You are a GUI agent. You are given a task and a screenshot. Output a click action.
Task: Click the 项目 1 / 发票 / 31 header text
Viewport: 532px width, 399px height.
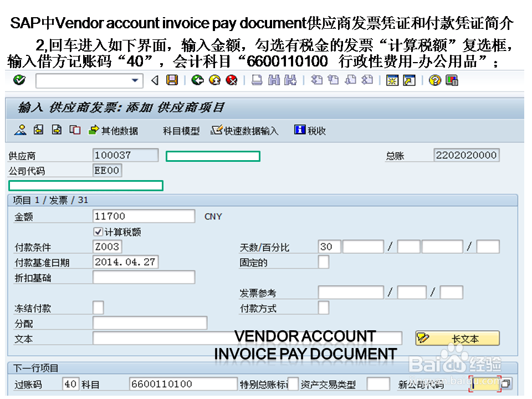pos(50,200)
